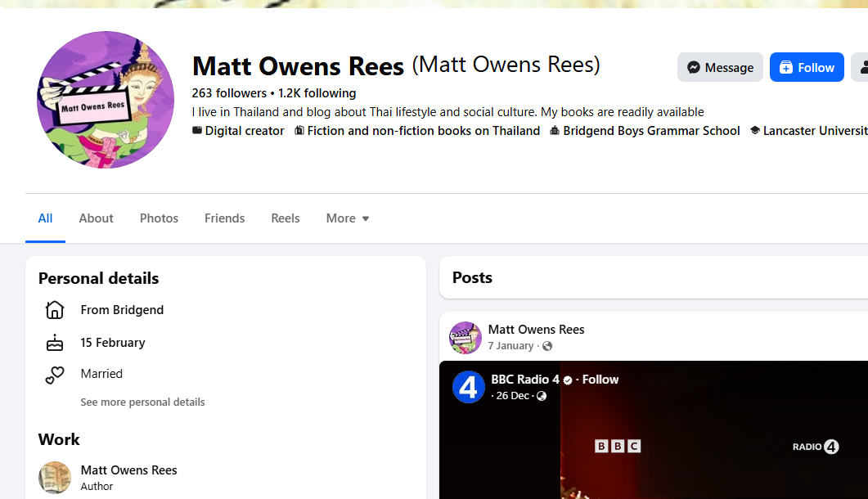
Task: Click the Personal details heading
Action: pos(98,278)
